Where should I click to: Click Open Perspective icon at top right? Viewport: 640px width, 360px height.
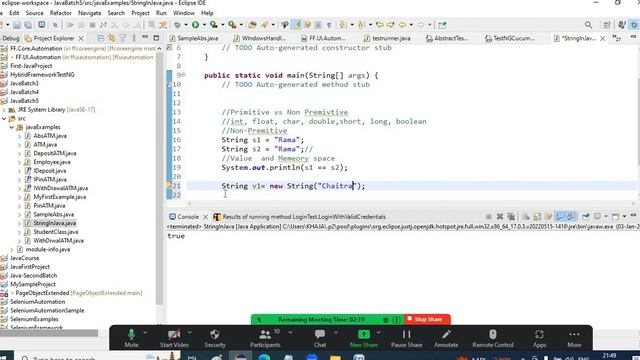coord(607,25)
